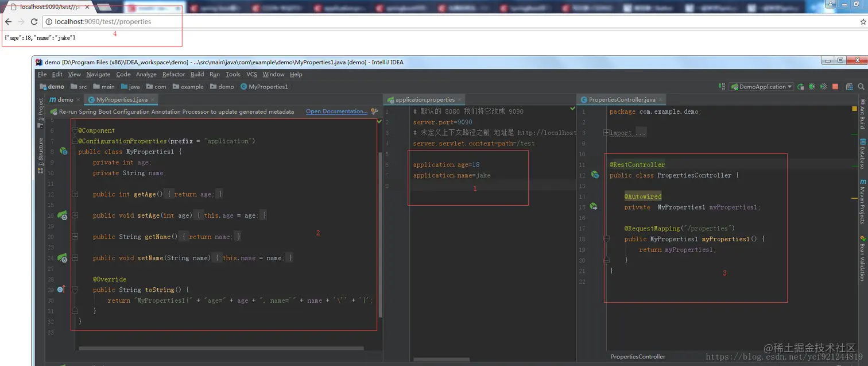The image size is (868, 366).
Task: Click yellow inspection indicator in PropertiesController editor
Action: tap(853, 108)
